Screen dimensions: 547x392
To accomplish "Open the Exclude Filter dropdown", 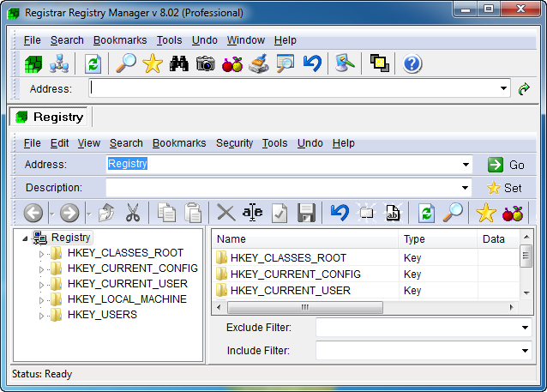I will [x=525, y=328].
